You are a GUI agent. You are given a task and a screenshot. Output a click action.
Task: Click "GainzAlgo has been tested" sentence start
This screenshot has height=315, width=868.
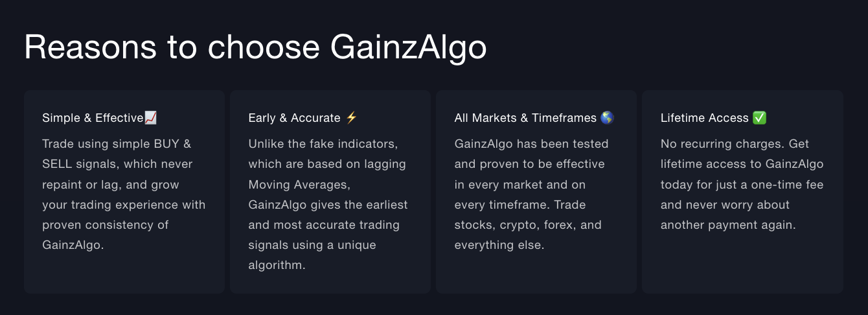click(x=531, y=144)
